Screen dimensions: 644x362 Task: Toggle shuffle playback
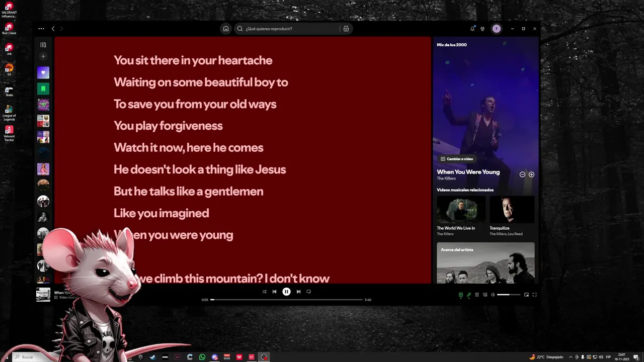click(x=264, y=292)
